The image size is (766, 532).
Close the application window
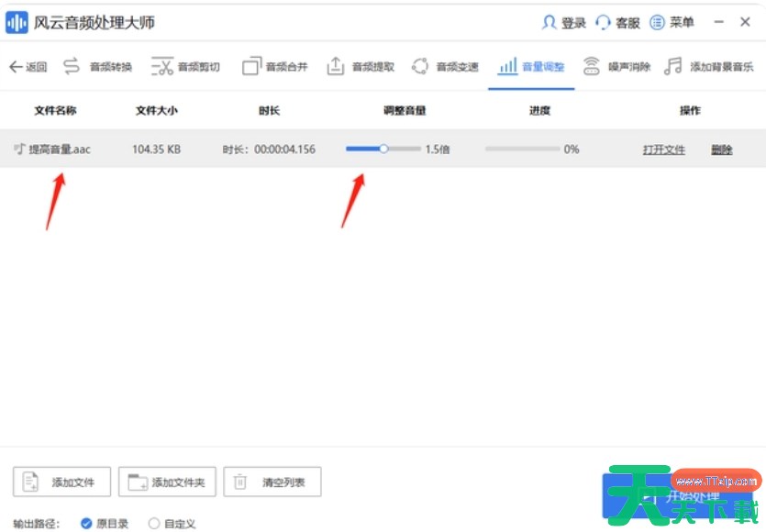(x=745, y=22)
